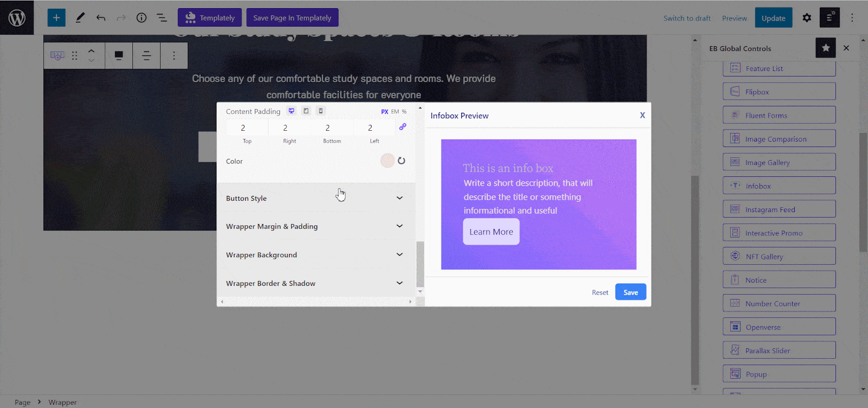
Task: Change block alignment in toolbar
Action: pyautogui.click(x=119, y=55)
